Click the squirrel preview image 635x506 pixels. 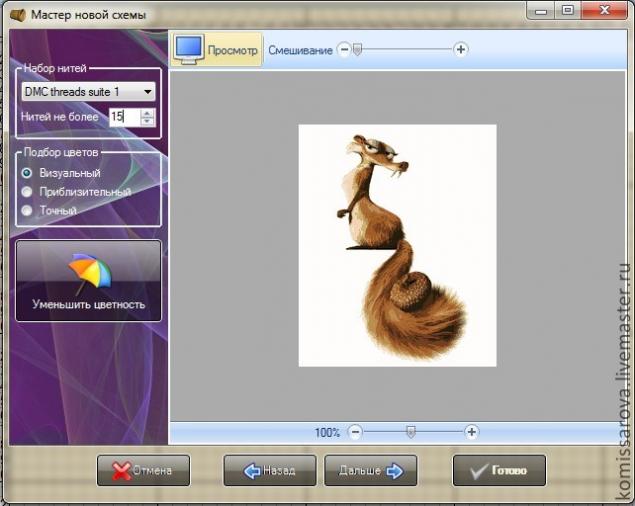pos(397,246)
